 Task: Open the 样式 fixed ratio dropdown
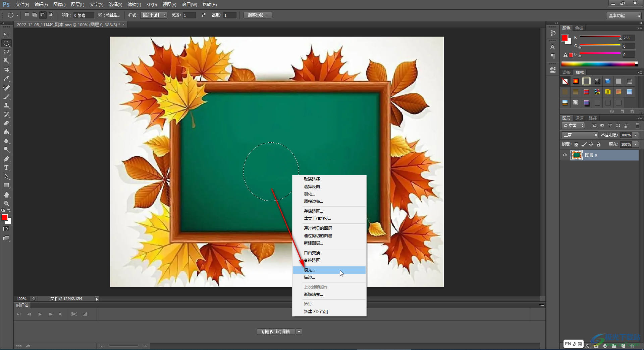click(x=154, y=15)
